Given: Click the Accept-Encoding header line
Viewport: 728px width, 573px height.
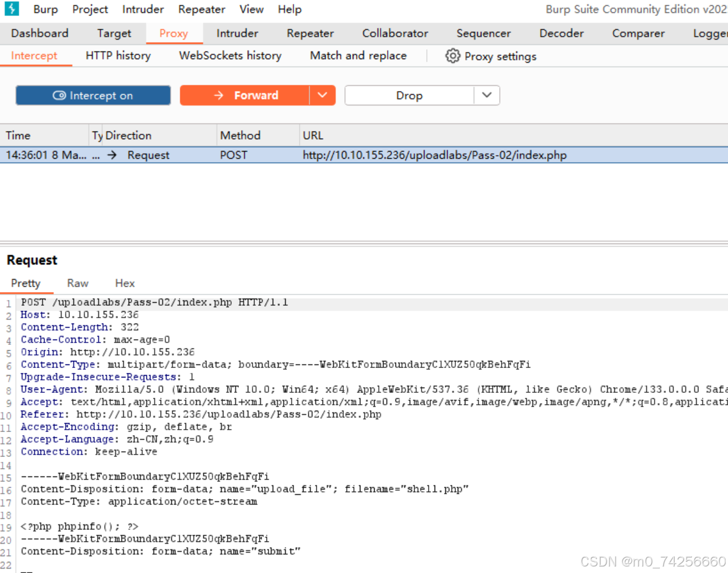Looking at the screenshot, I should click(126, 427).
